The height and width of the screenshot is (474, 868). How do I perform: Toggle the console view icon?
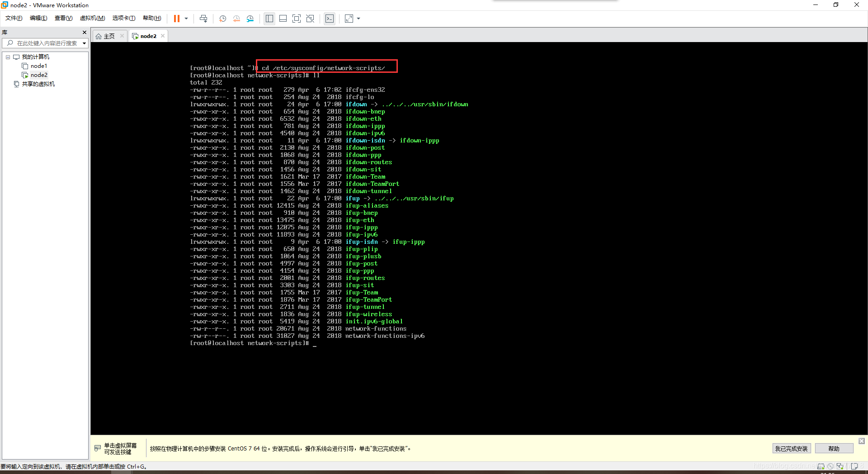[x=330, y=19]
